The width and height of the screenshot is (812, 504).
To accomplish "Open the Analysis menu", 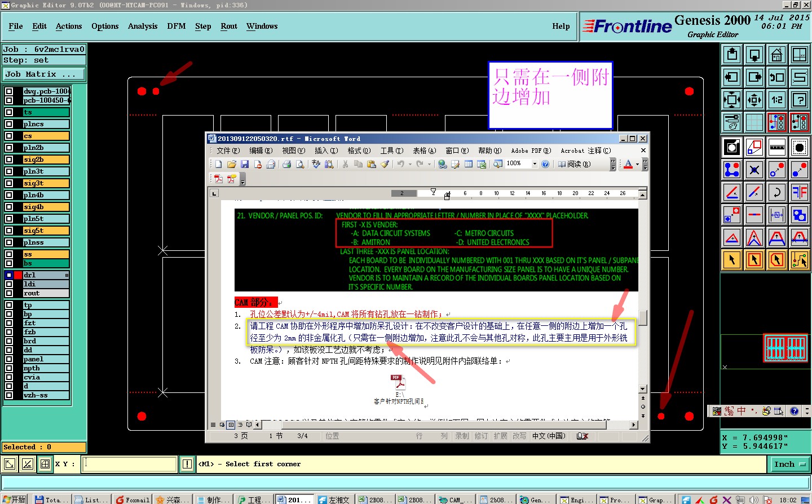I will pos(143,26).
